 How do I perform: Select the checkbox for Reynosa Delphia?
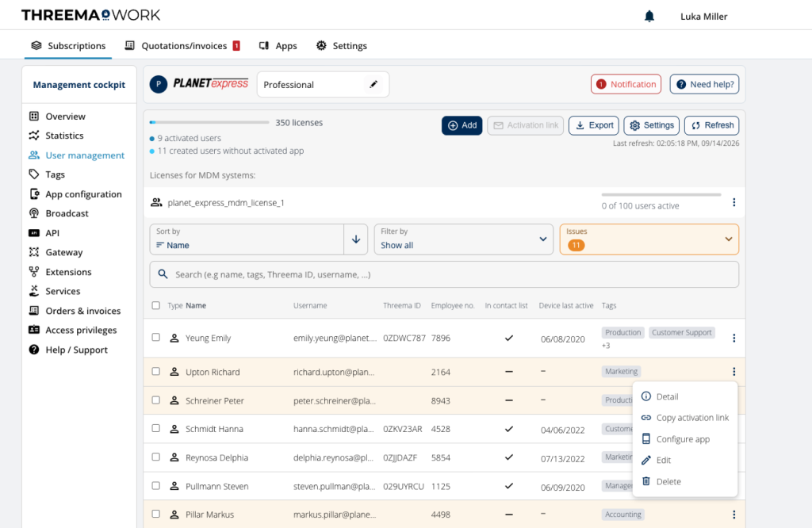coord(156,457)
